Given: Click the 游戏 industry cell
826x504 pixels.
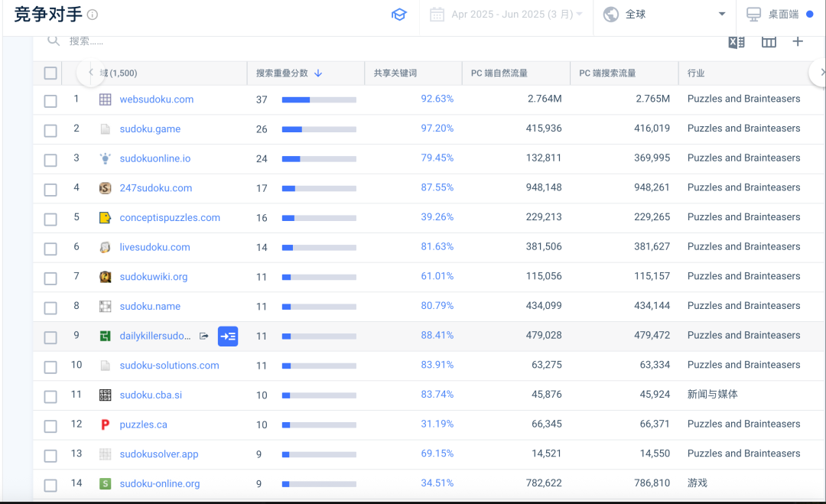Looking at the screenshot, I should click(697, 483).
